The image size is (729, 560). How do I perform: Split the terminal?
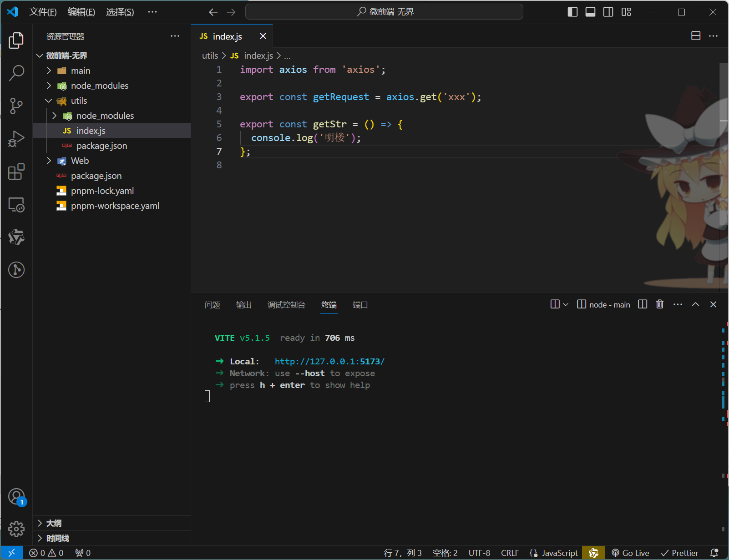[x=643, y=304]
